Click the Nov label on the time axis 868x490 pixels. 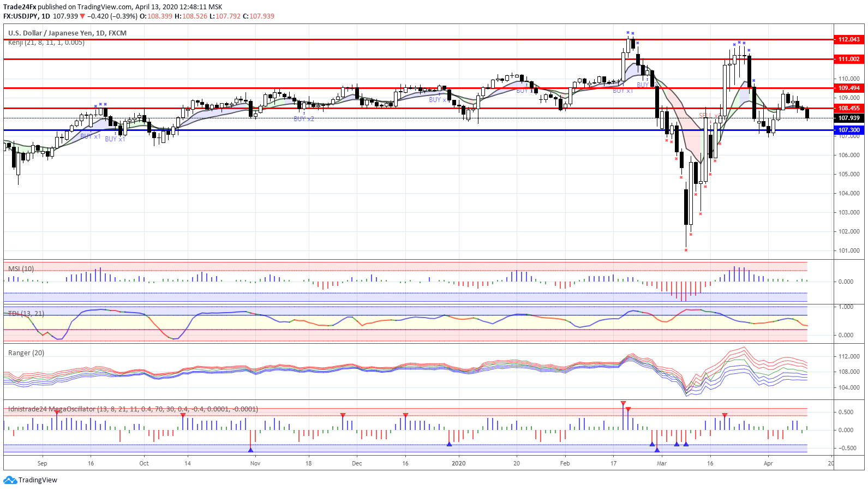pyautogui.click(x=255, y=463)
